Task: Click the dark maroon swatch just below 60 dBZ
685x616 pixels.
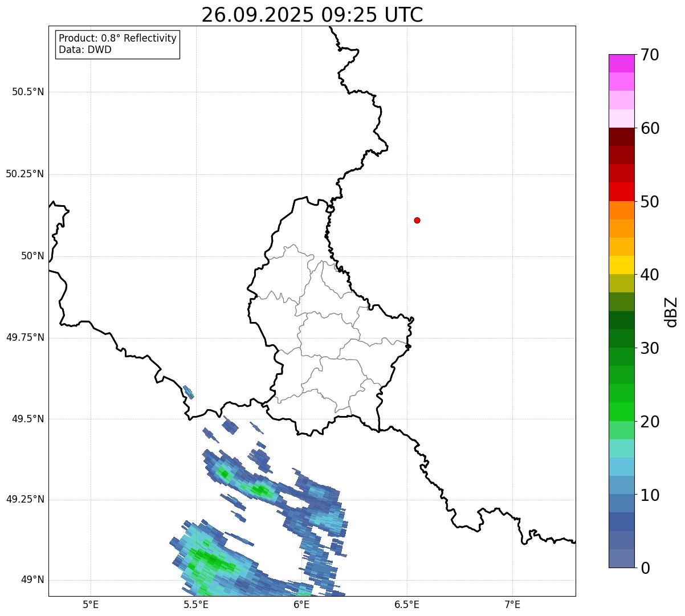Action: 622,137
